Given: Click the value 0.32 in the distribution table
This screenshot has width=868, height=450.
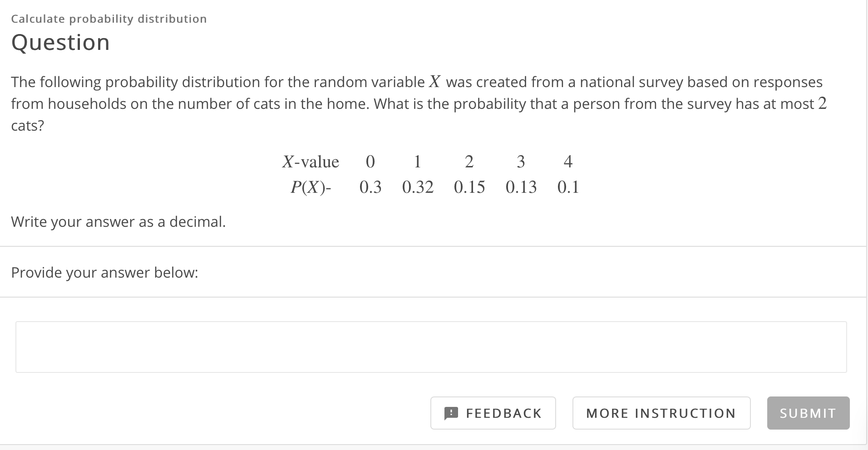Looking at the screenshot, I should tap(418, 187).
